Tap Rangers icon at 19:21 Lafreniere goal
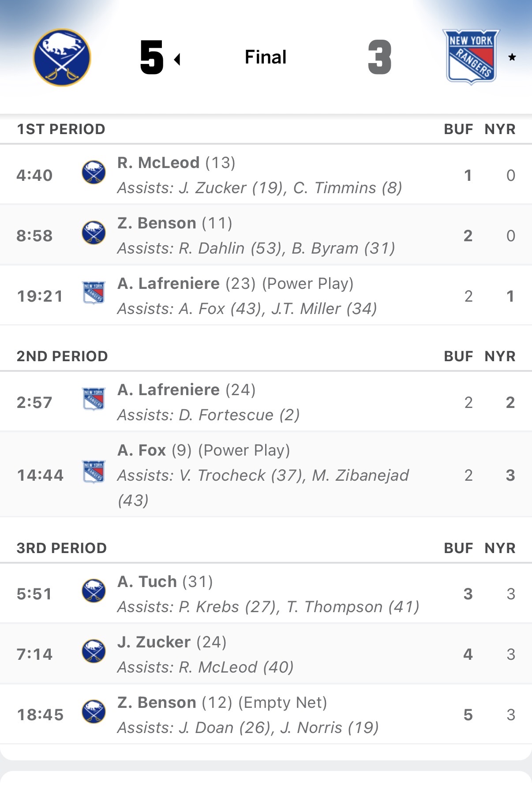The image size is (532, 789). [94, 293]
